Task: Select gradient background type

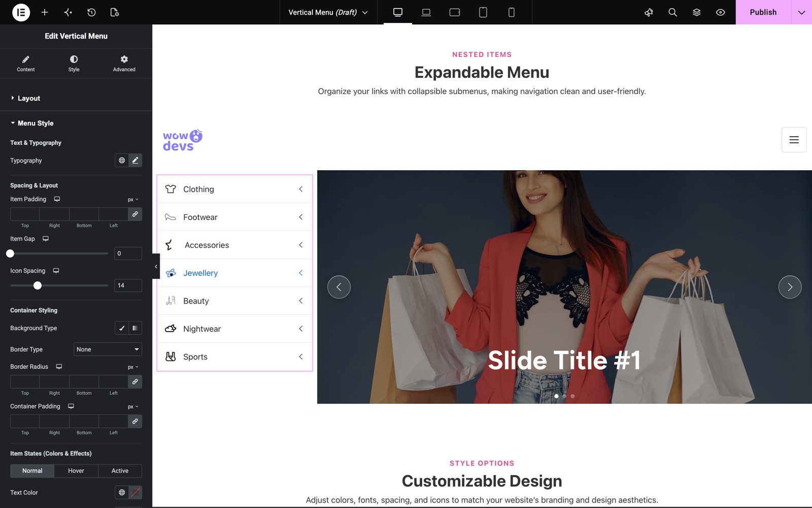Action: [135, 328]
